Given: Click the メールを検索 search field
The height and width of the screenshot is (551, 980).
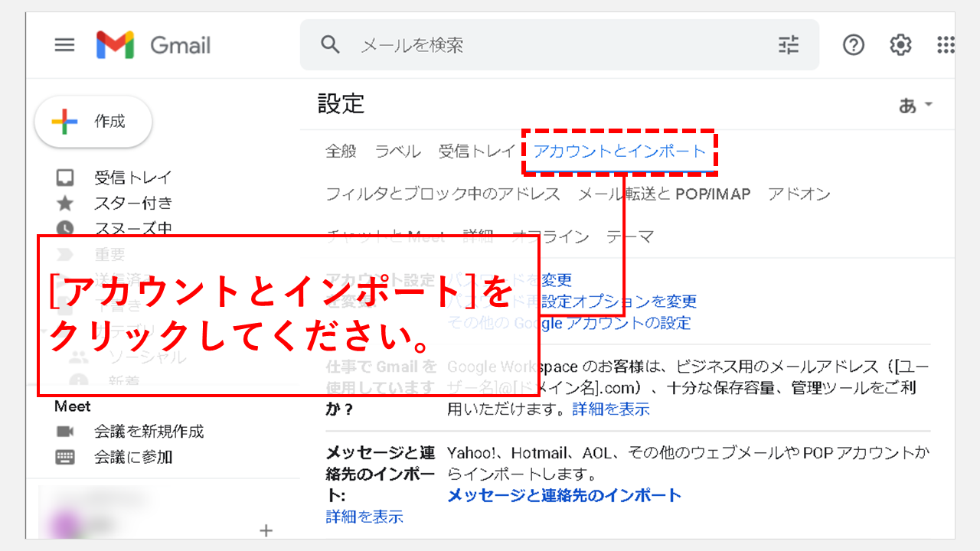Looking at the screenshot, I should tap(559, 45).
